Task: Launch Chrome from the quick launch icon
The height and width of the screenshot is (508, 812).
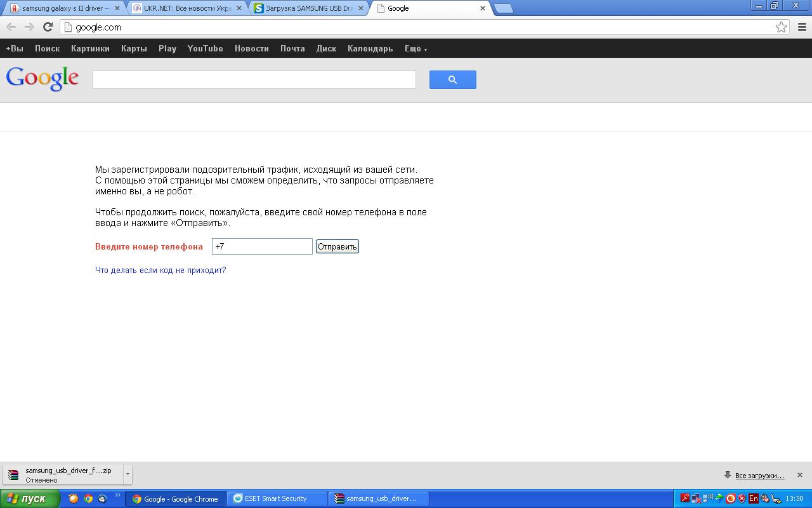Action: coord(88,498)
